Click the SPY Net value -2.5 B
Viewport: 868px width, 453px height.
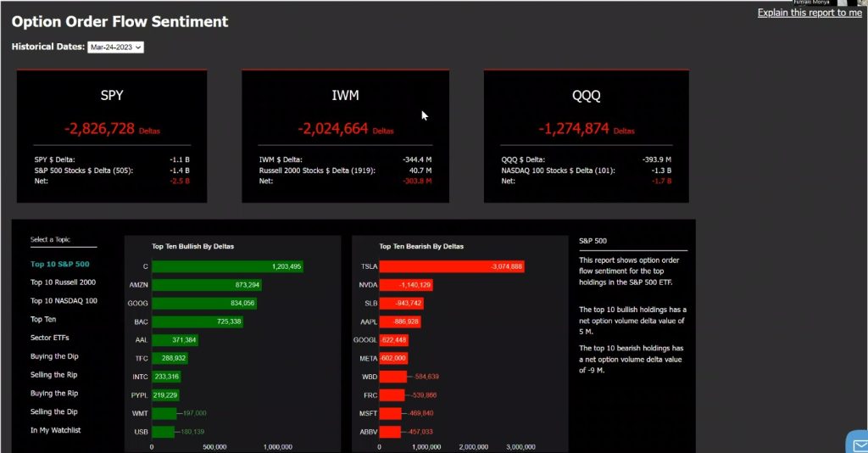click(x=180, y=181)
